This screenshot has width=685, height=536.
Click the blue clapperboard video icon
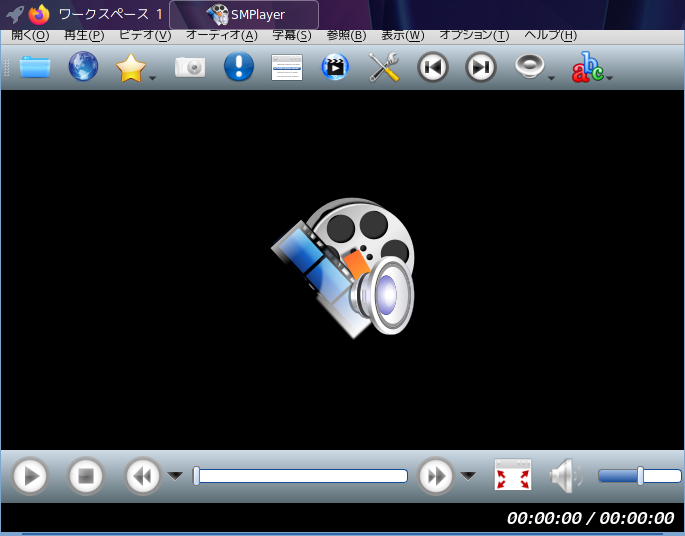(335, 67)
